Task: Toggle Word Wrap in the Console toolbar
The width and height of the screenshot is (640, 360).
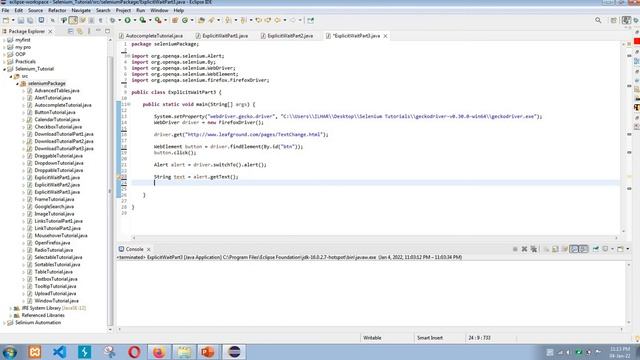Action: [565, 249]
